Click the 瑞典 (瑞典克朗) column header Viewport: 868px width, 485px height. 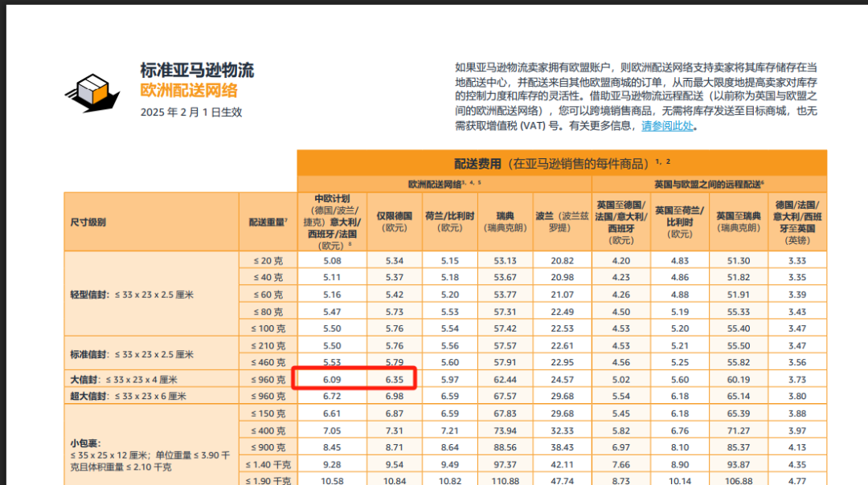505,222
